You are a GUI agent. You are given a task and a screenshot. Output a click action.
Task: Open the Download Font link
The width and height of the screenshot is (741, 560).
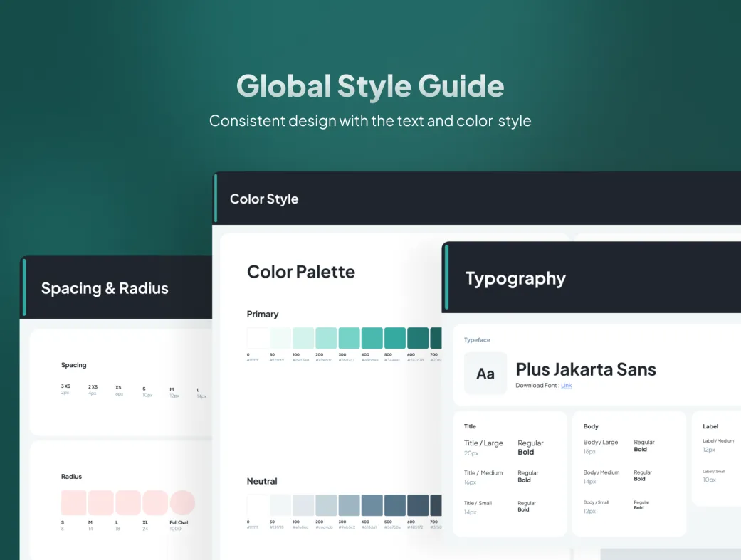coord(566,386)
